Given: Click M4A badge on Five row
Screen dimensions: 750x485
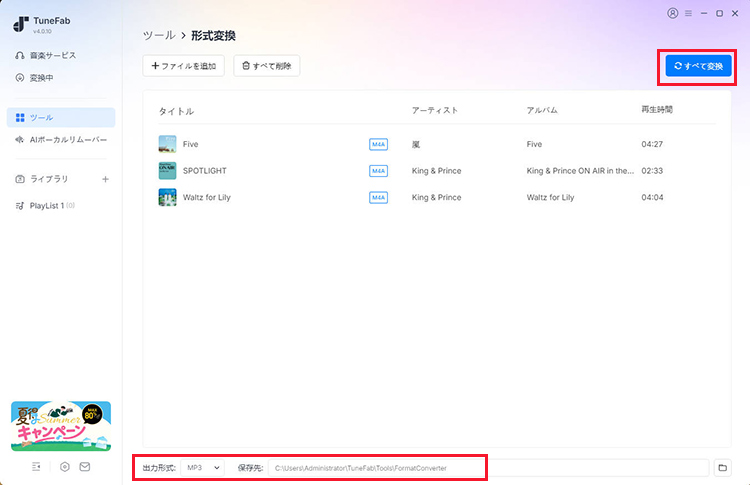Looking at the screenshot, I should [x=378, y=144].
